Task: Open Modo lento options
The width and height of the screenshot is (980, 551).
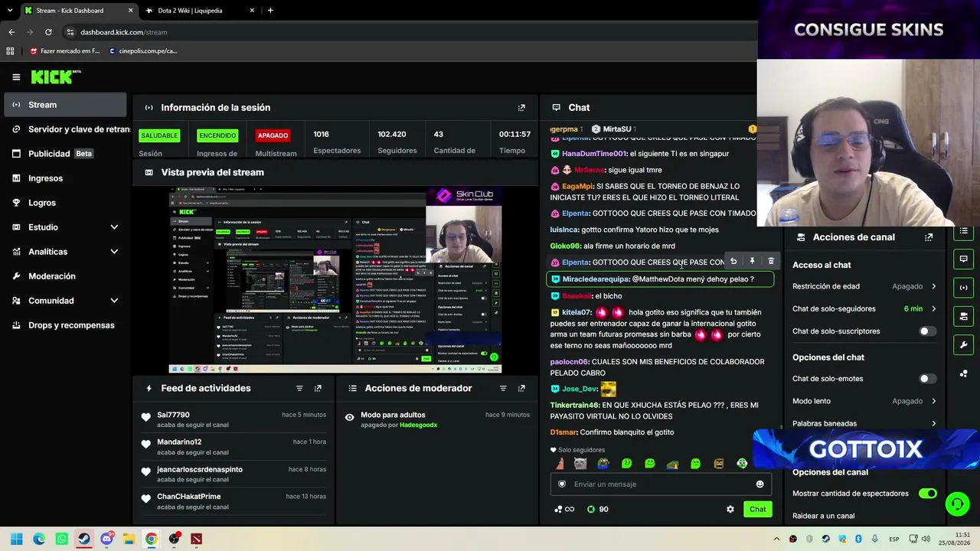Action: tap(864, 401)
